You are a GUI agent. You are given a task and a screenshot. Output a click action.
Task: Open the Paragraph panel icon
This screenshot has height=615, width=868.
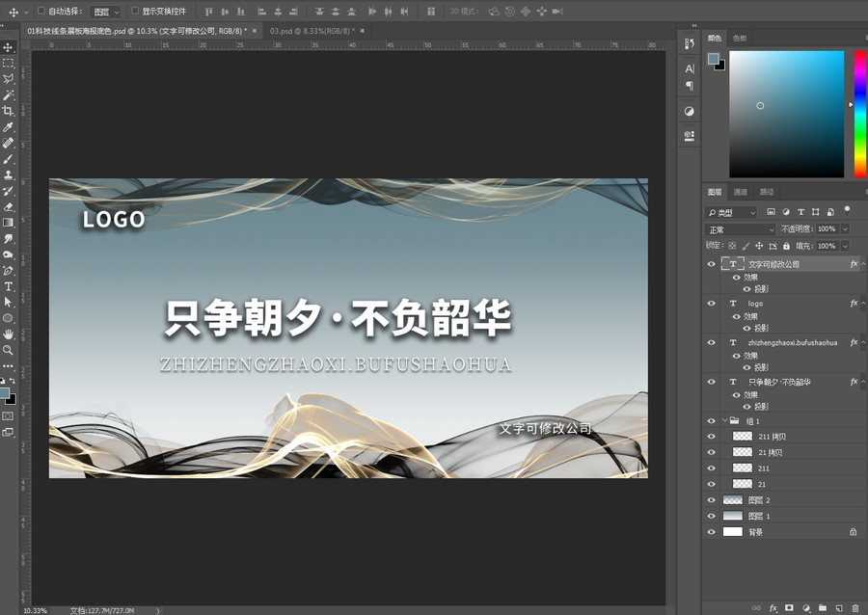pyautogui.click(x=690, y=85)
